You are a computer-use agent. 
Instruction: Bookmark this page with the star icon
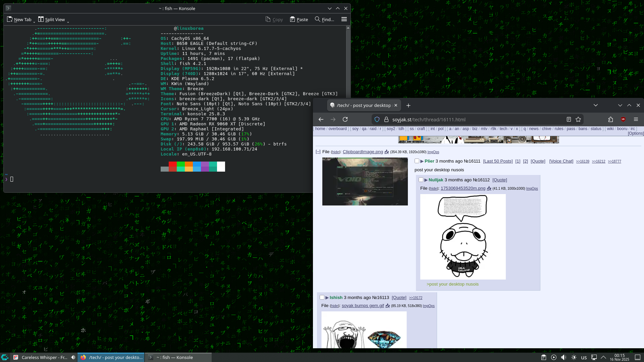[578, 119]
